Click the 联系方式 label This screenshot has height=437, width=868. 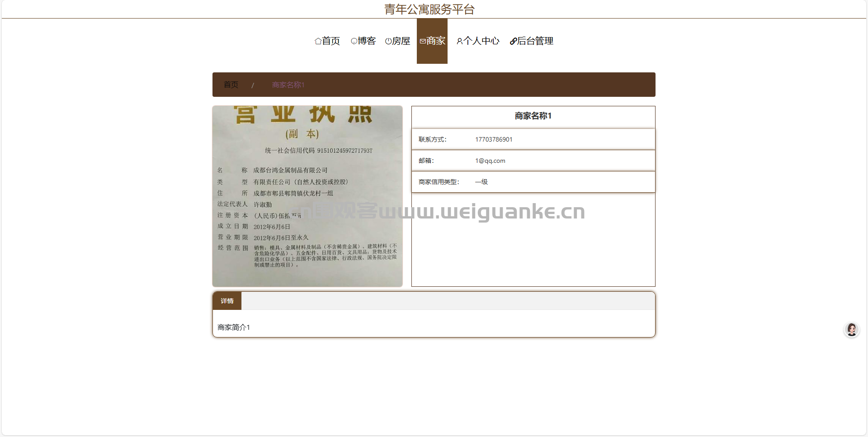pos(433,139)
